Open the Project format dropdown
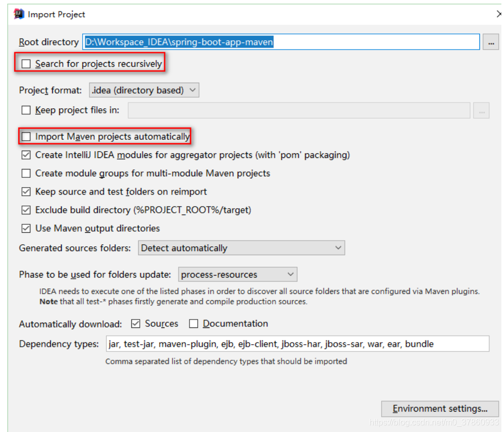The image size is (504, 432). point(144,90)
